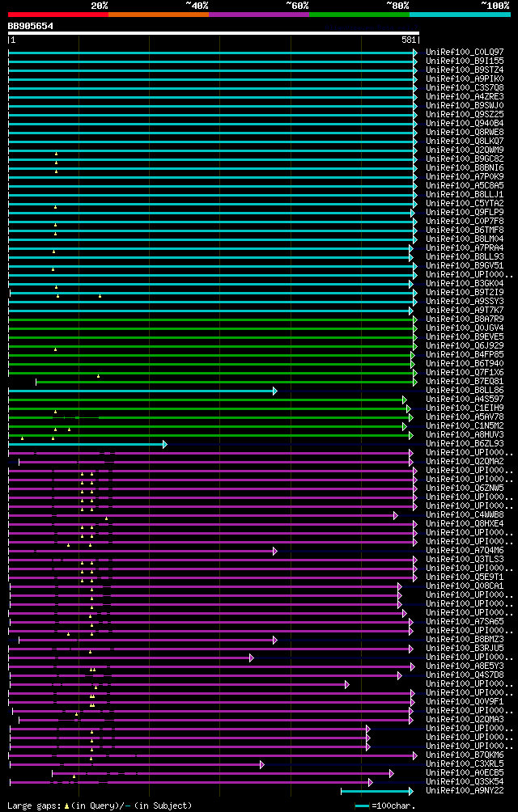Open UniRef100_Q8RWE8 hit label

pos(465,132)
